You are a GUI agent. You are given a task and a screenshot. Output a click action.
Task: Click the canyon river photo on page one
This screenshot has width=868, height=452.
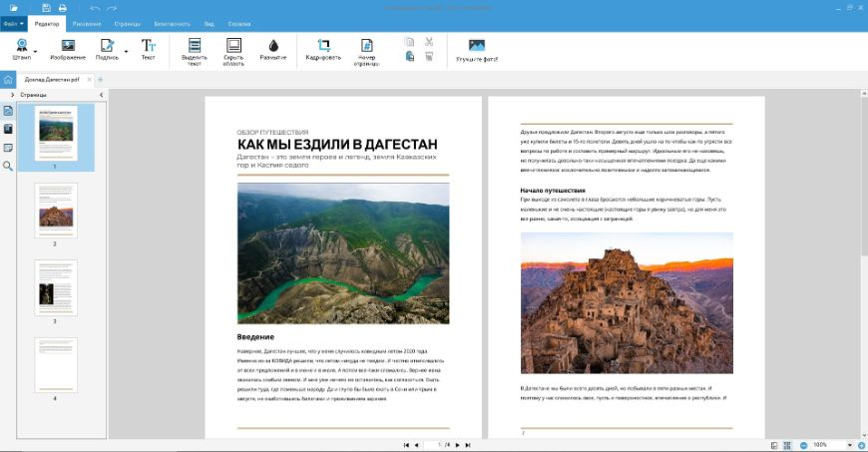343,253
